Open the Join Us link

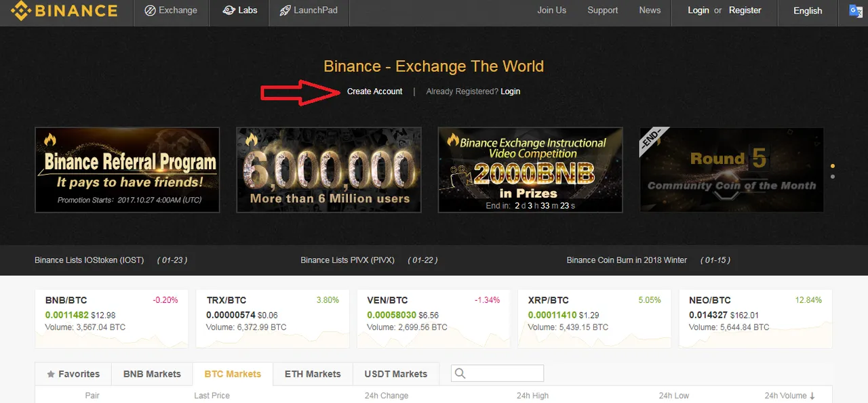point(551,10)
